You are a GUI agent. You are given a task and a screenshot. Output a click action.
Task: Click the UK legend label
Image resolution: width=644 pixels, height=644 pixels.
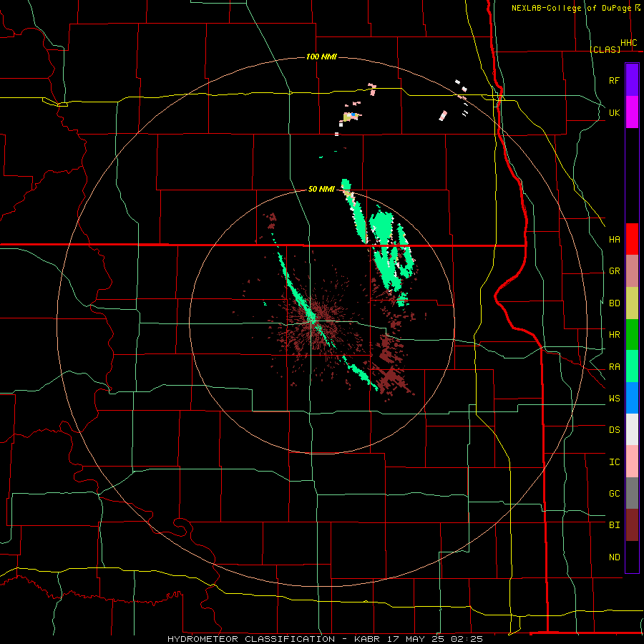tap(614, 112)
